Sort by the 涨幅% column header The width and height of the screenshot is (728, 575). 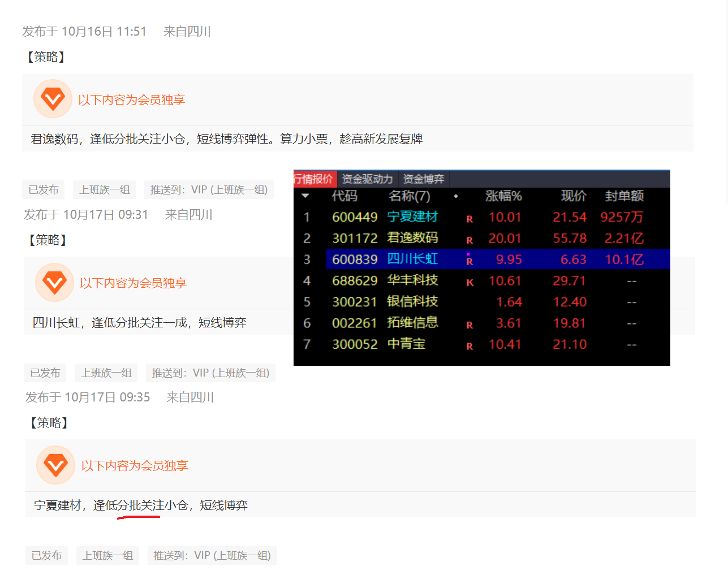tap(503, 196)
